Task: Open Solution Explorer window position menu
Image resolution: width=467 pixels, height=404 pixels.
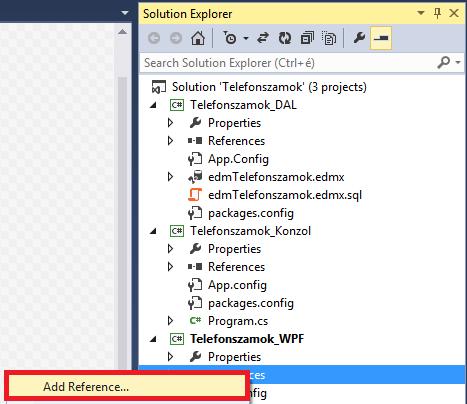Action: pyautogui.click(x=421, y=13)
